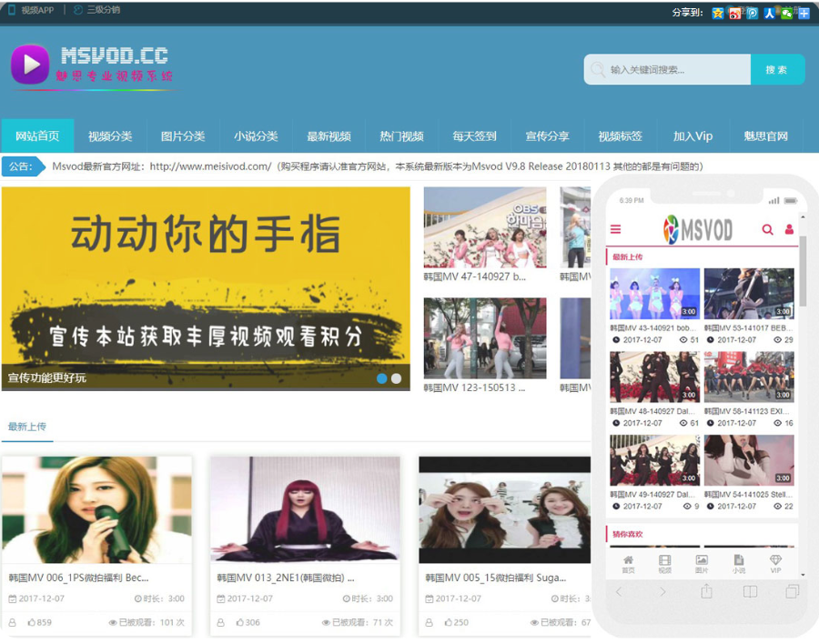Share to QQ Zone star icon
This screenshot has height=644, width=819.
click(x=718, y=13)
